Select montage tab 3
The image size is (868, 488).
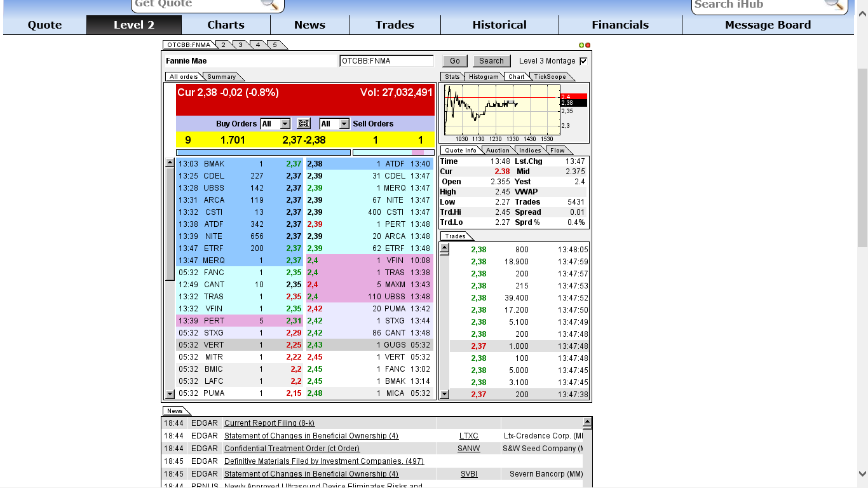click(241, 45)
